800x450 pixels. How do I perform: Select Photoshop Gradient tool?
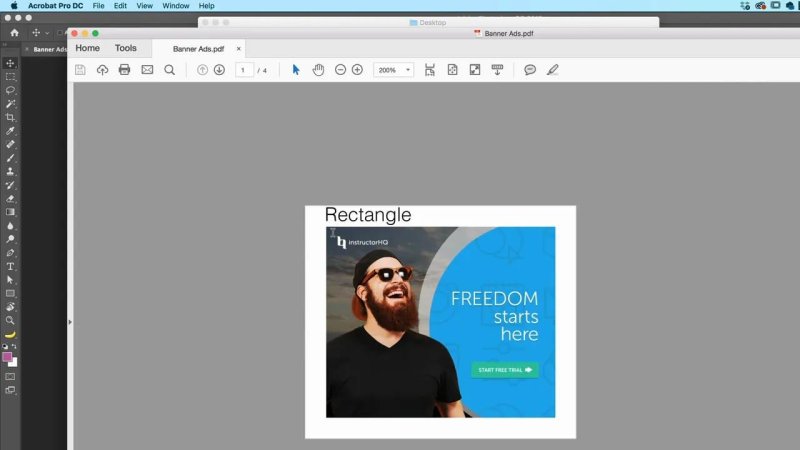point(10,212)
